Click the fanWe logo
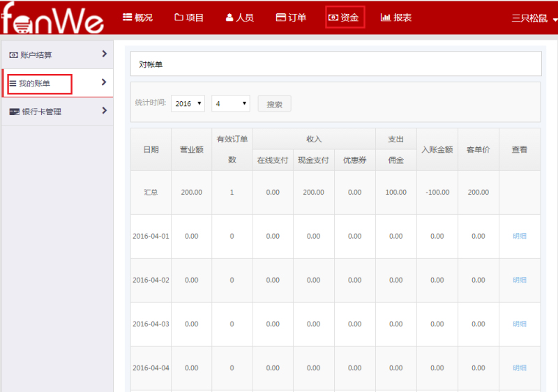558x392 pixels. click(52, 19)
